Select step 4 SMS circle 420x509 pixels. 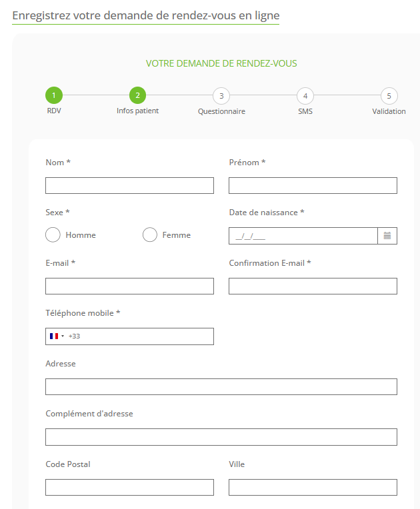click(305, 95)
